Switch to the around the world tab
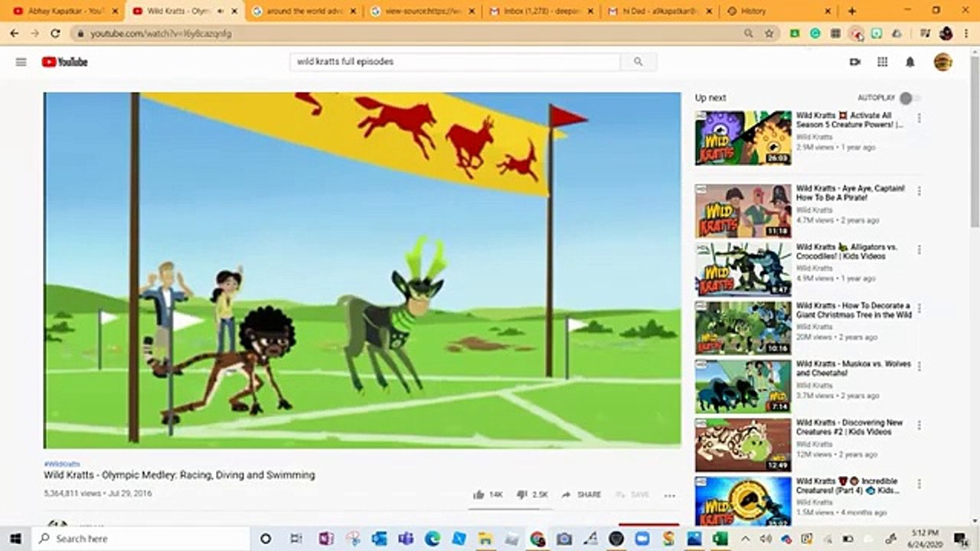 coord(304,11)
